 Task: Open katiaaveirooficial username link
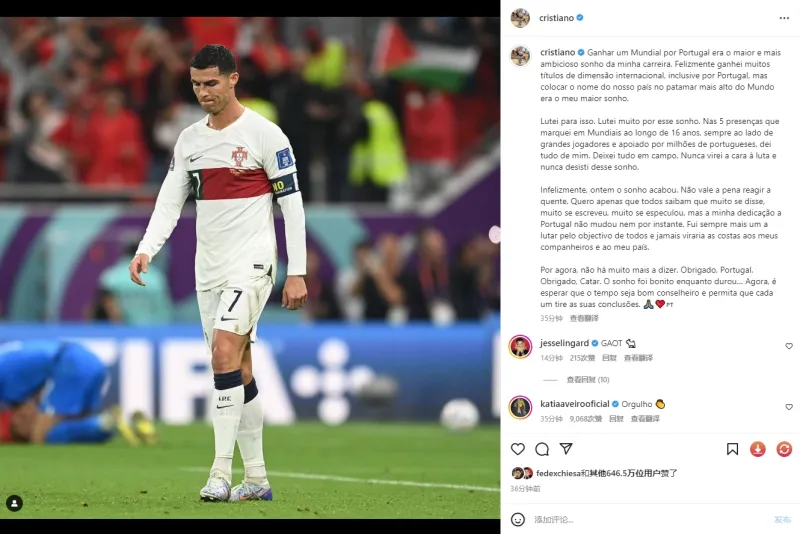(x=575, y=404)
